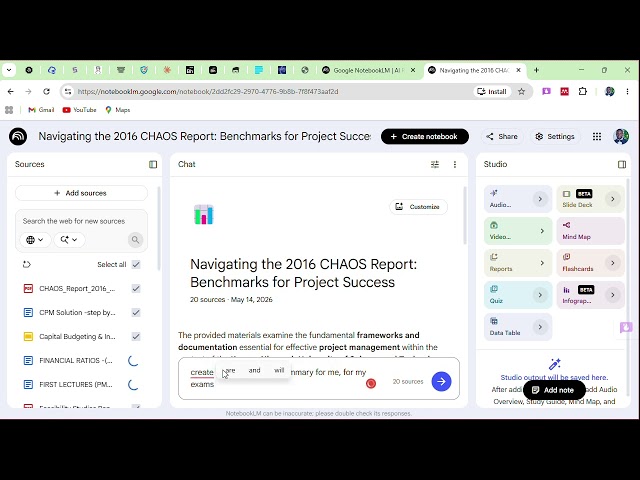Bookmark this page star icon
The width and height of the screenshot is (640, 480).
521,91
